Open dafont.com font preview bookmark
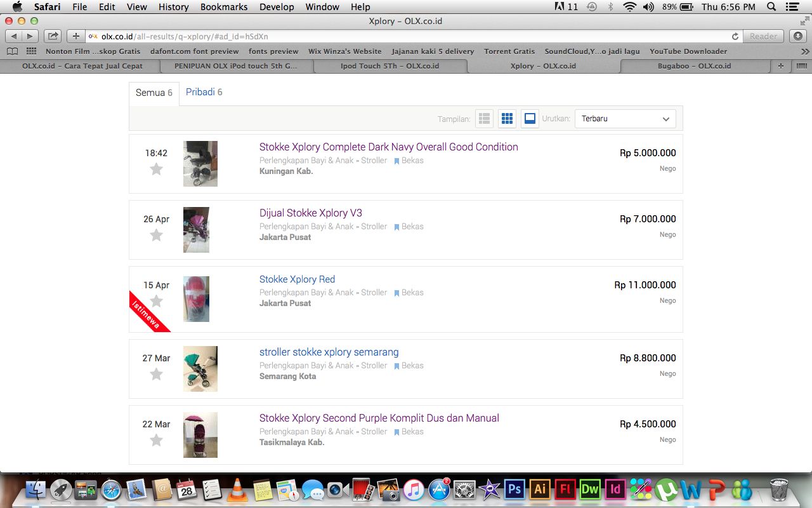This screenshot has width=812, height=508. (x=195, y=51)
